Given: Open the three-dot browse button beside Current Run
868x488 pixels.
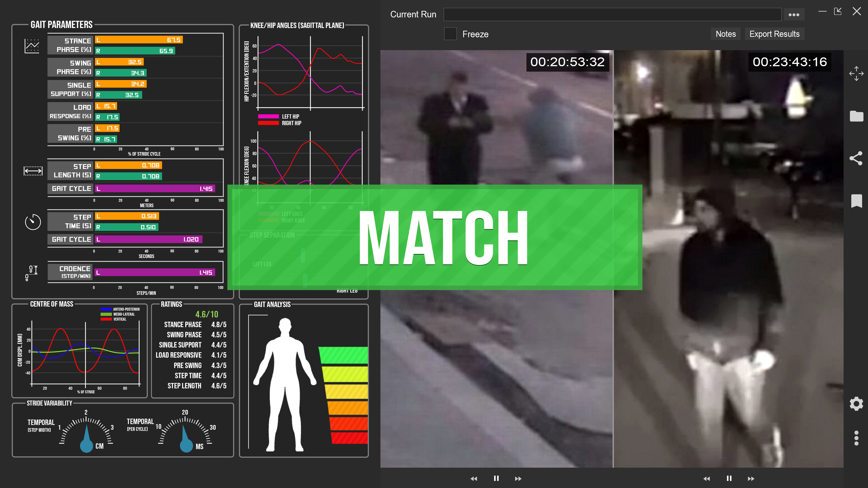Looking at the screenshot, I should (794, 14).
